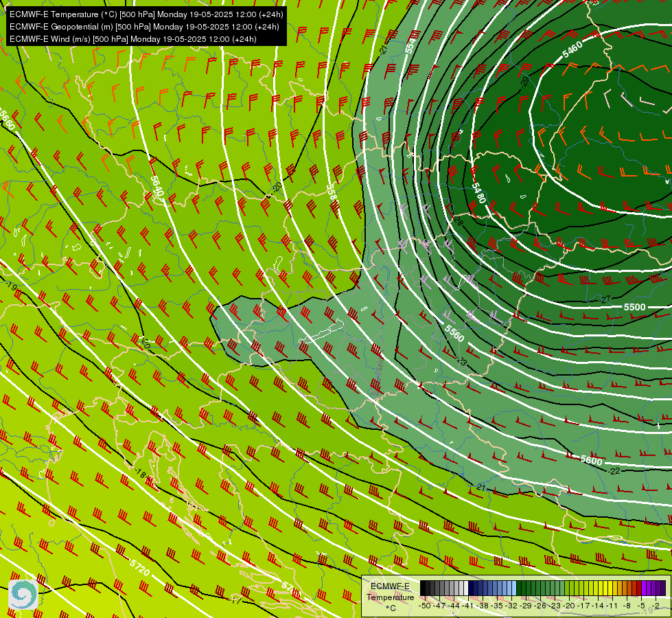This screenshot has width=672, height=618.
Task: Click the -28 isotherm label on the map
Action: pos(458,221)
